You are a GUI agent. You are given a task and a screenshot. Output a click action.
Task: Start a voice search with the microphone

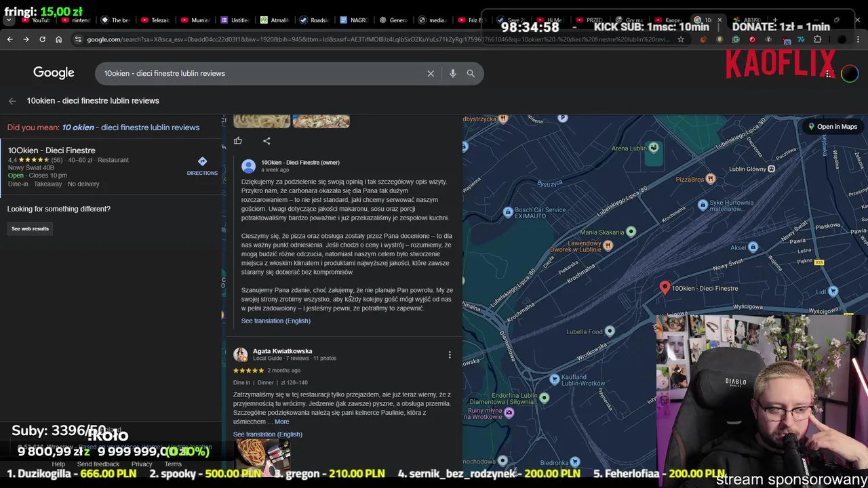click(x=452, y=73)
